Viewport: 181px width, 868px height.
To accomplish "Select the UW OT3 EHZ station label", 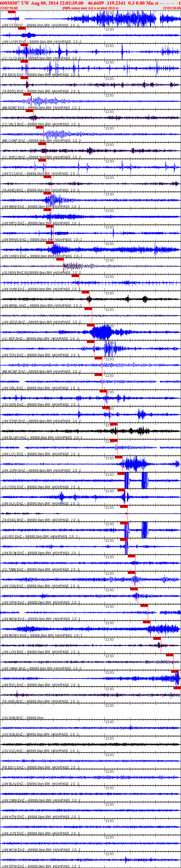I will pyautogui.click(x=41, y=25).
